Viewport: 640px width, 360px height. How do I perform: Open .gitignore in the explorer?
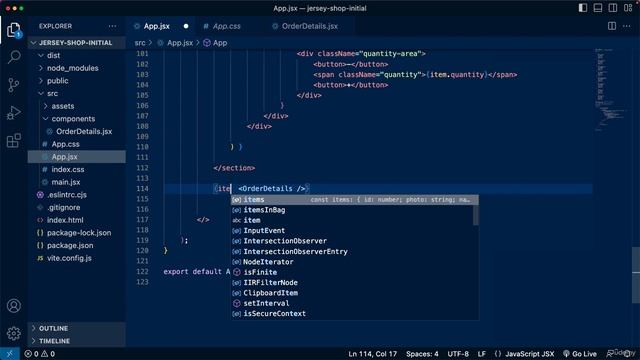77,207
